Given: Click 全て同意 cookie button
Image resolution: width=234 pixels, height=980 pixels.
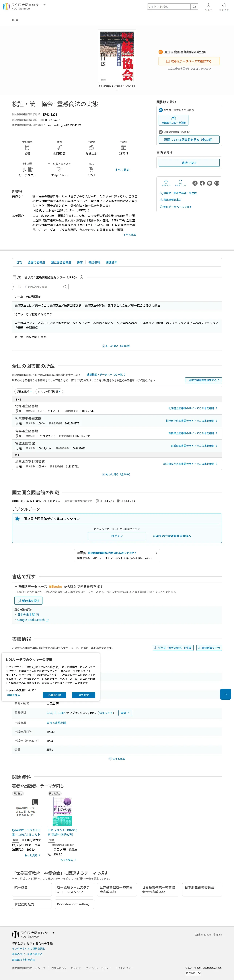Looking at the screenshot, I should pyautogui.click(x=84, y=695).
